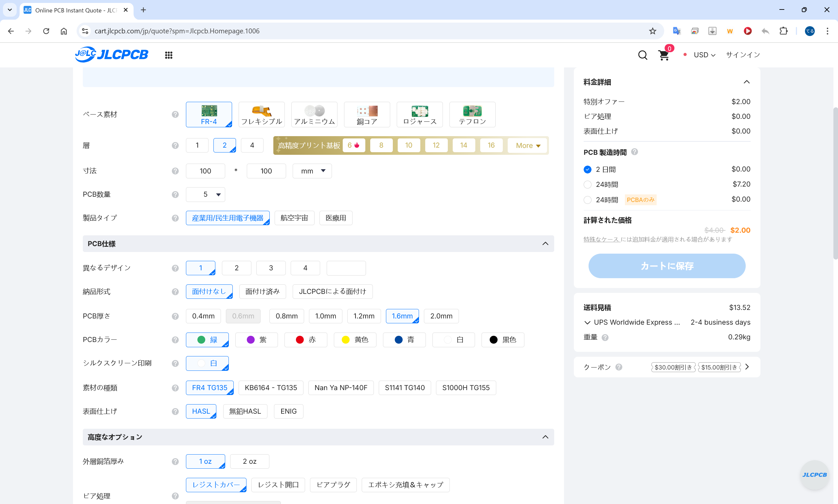This screenshot has height=504, width=838.
Task: Click the first 寸法 dimension input field
Action: 205,171
